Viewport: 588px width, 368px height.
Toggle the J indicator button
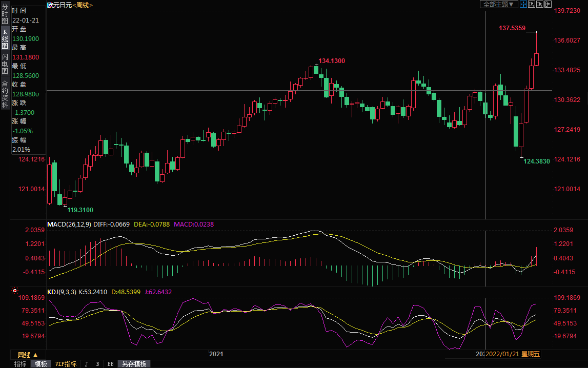click(x=86, y=364)
